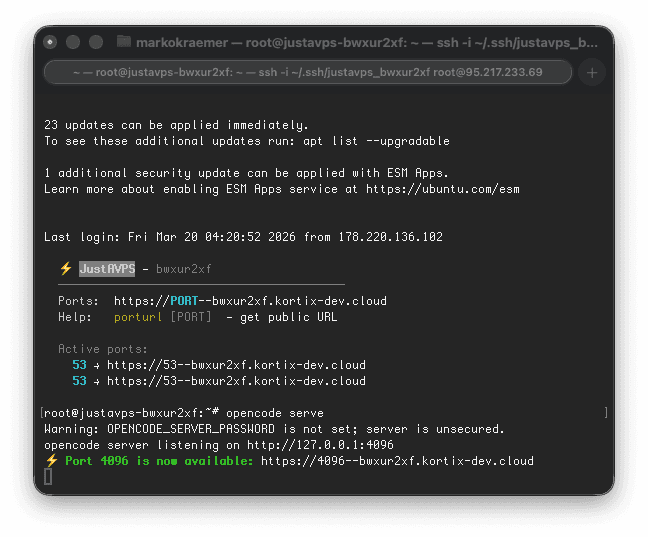Click the folder icon in title bar
This screenshot has width=648, height=537.
(x=124, y=42)
